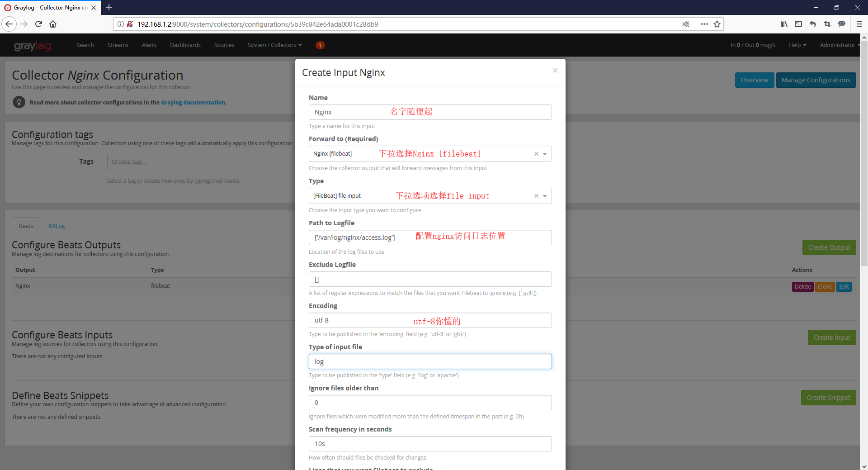Open the Streams menu item

point(118,45)
